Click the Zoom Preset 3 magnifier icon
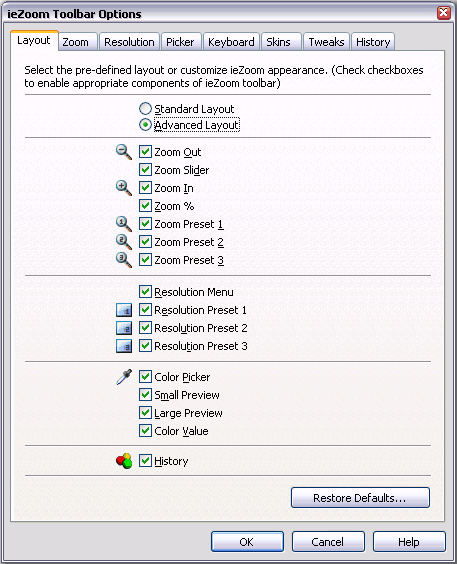The width and height of the screenshot is (457, 564). tap(124, 260)
